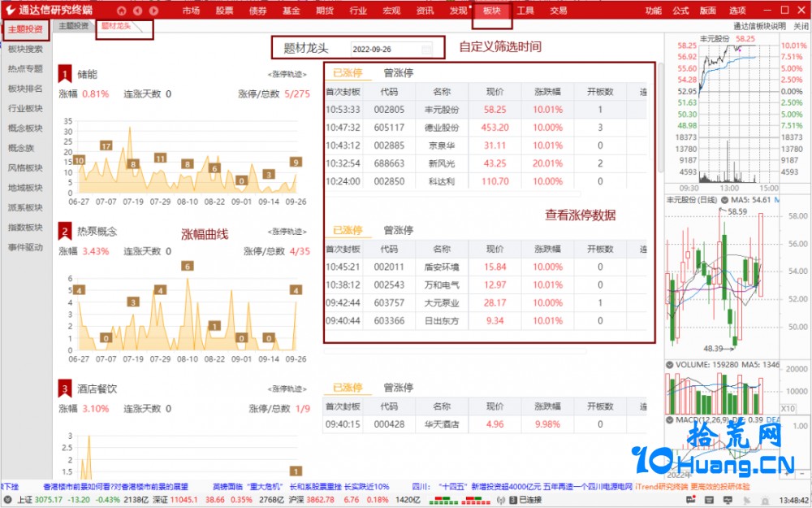Open the 股票 menu

click(x=224, y=11)
